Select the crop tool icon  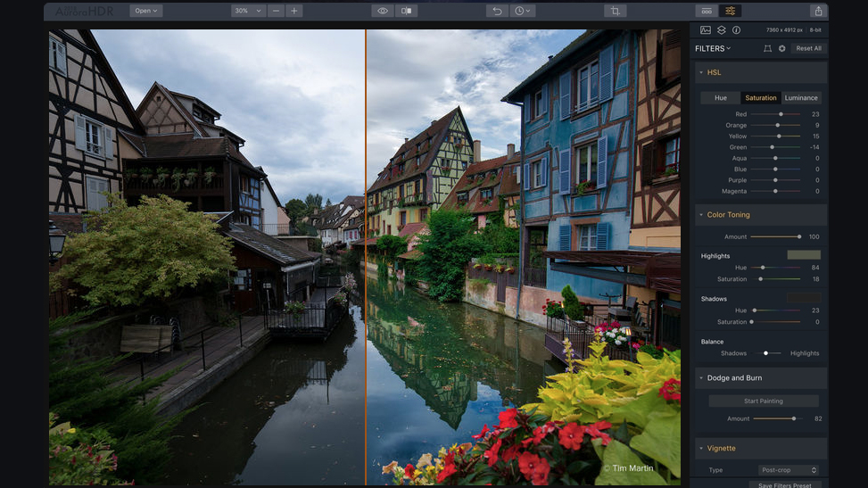[614, 11]
